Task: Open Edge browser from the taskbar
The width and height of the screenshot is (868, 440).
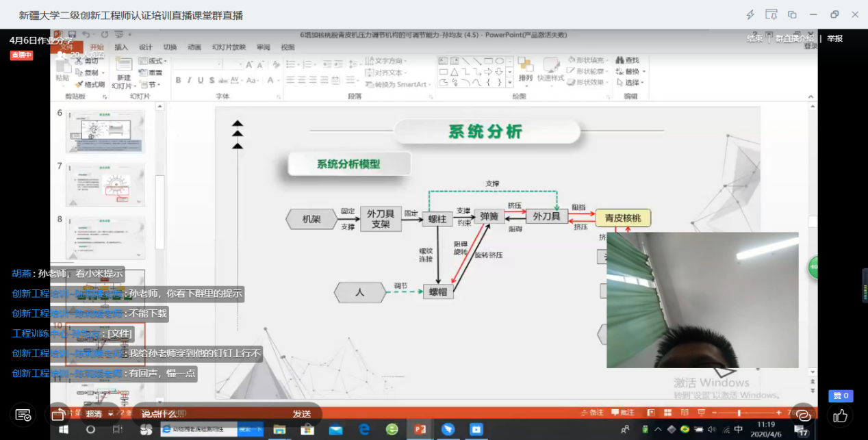Action: [x=364, y=430]
